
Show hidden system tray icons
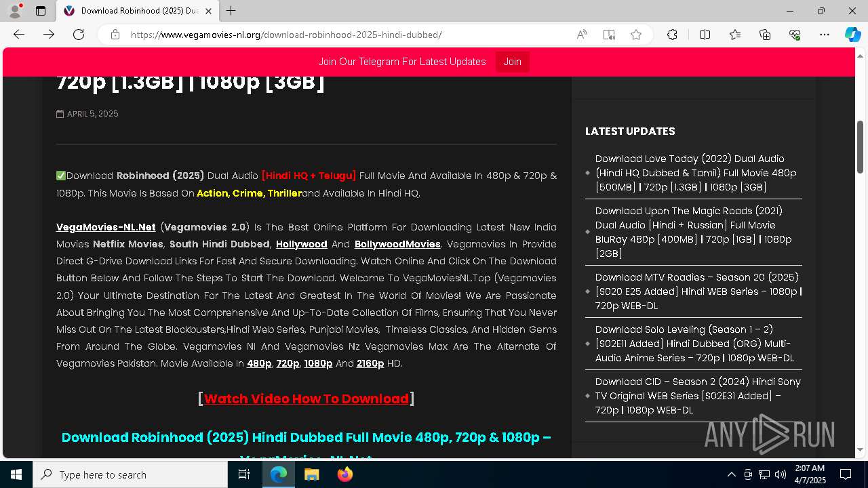pyautogui.click(x=731, y=474)
